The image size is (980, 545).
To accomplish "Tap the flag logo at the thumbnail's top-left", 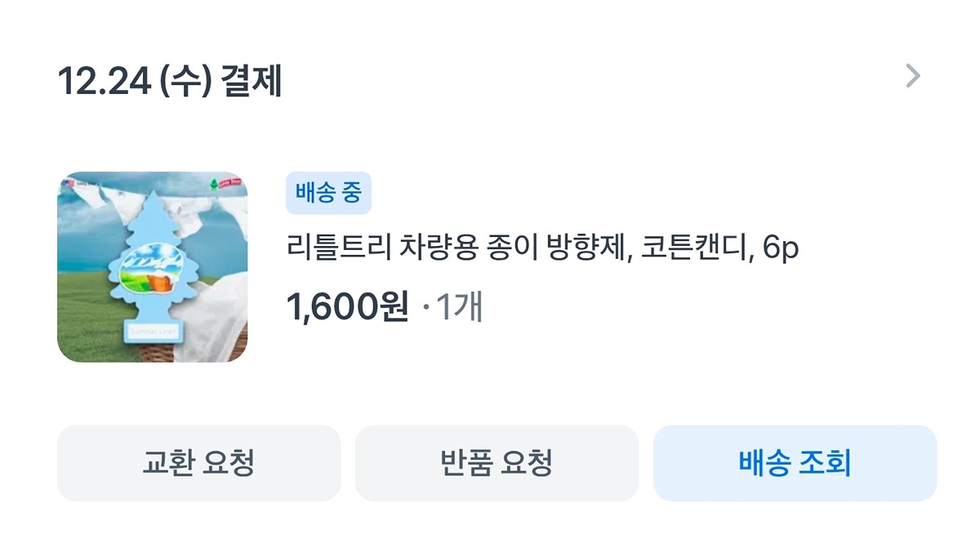I will point(69,183).
